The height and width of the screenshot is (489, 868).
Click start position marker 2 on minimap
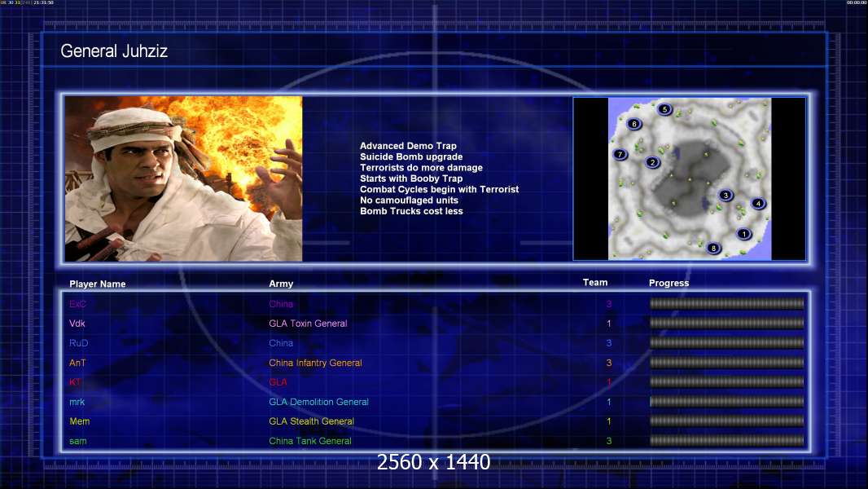coord(653,162)
